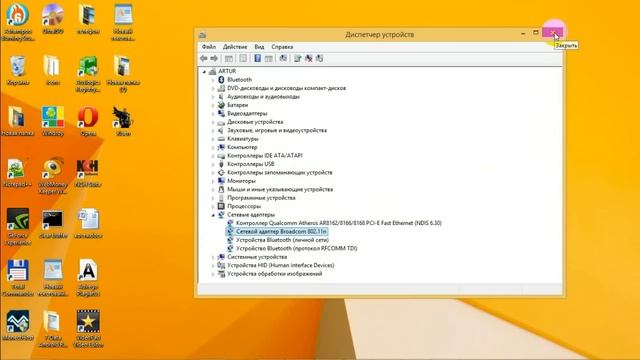Select Ashampoo Burning Studio desktop icon

(18, 22)
